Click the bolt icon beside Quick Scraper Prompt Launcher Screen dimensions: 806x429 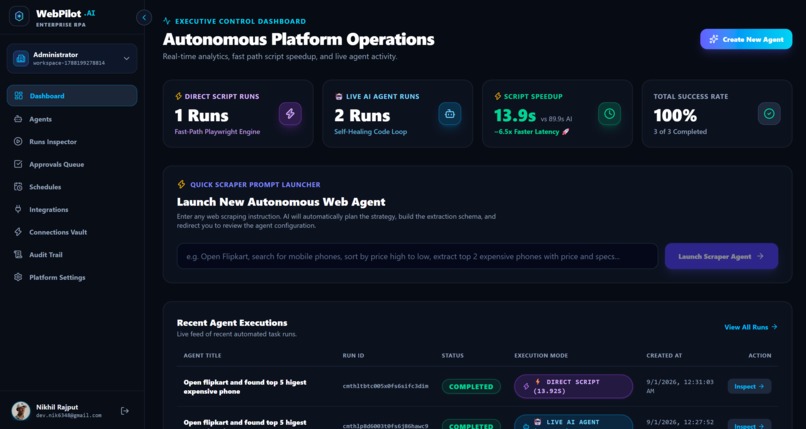tap(181, 184)
